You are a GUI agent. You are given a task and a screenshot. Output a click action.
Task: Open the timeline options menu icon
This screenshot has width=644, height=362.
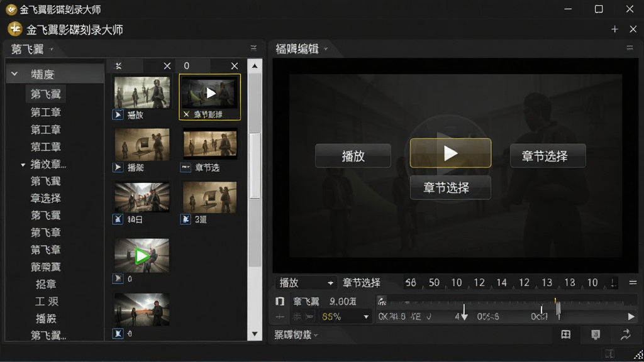pos(633,282)
